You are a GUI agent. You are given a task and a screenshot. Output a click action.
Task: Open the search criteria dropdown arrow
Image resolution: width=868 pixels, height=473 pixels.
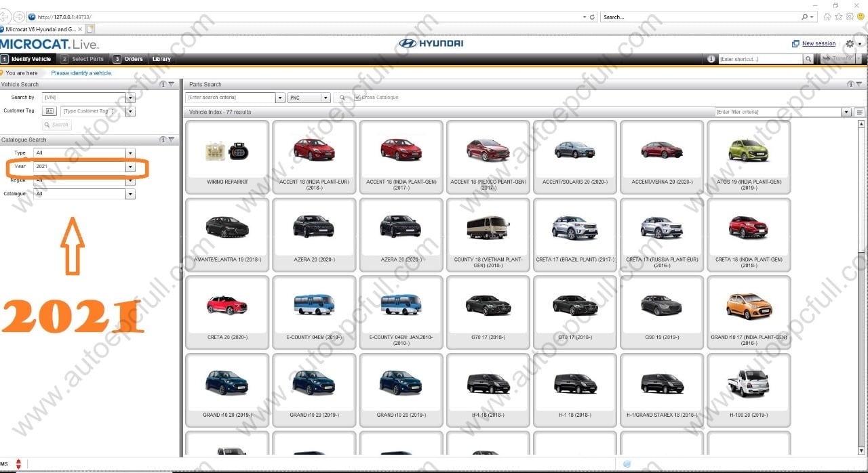[x=280, y=98]
